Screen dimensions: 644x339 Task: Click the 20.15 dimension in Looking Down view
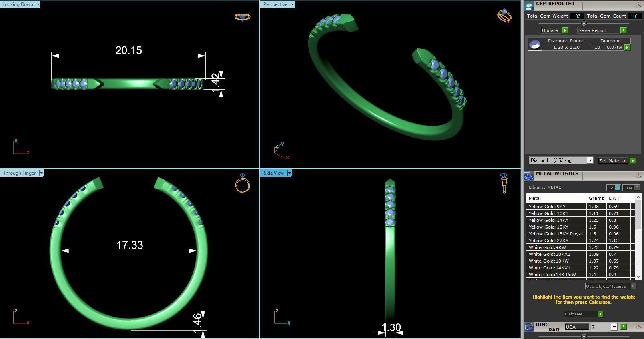(x=128, y=50)
